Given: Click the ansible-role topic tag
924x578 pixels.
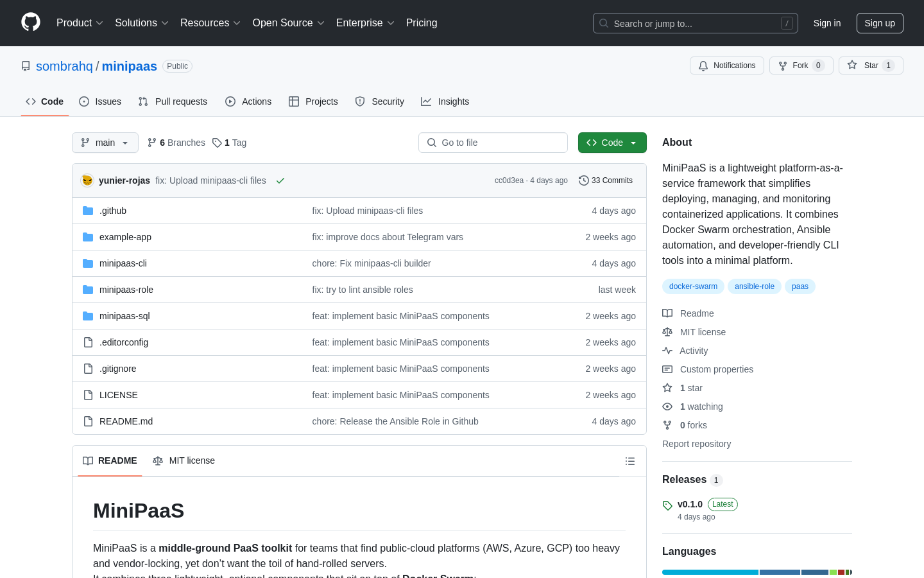Looking at the screenshot, I should [755, 286].
